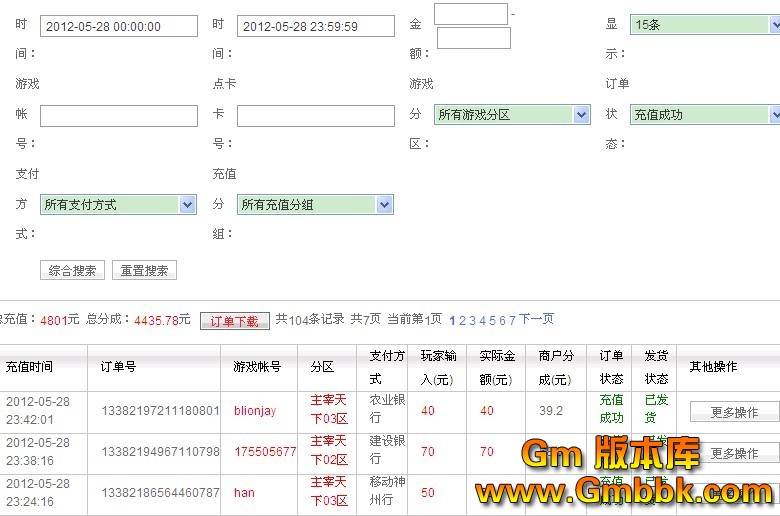Click the 下一页 next page link

click(x=536, y=319)
